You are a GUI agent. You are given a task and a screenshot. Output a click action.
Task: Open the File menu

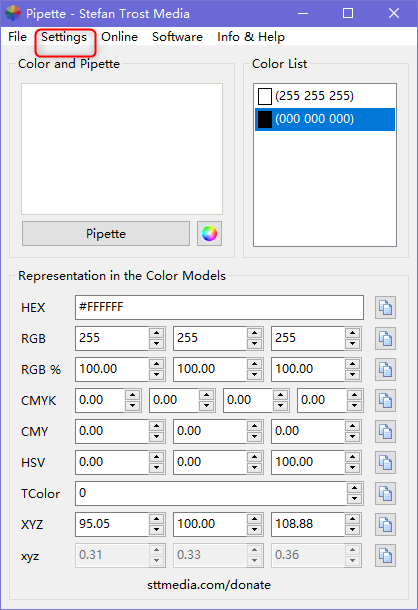[18, 37]
